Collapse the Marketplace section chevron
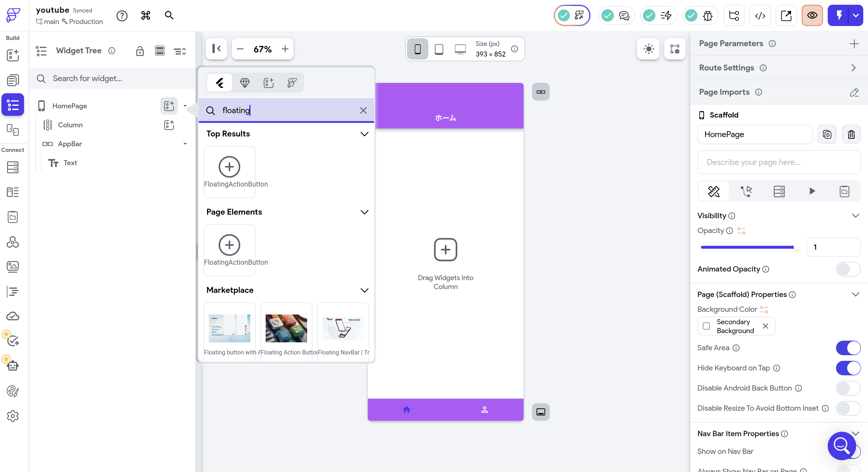 coord(364,290)
